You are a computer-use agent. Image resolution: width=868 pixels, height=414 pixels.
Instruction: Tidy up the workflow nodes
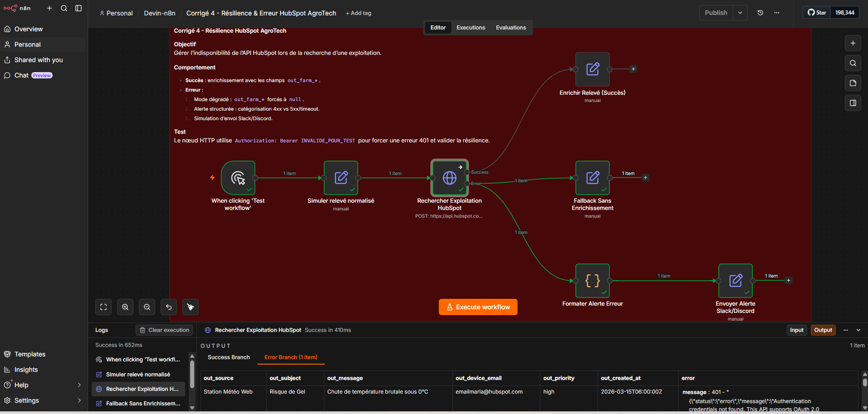[x=191, y=307]
